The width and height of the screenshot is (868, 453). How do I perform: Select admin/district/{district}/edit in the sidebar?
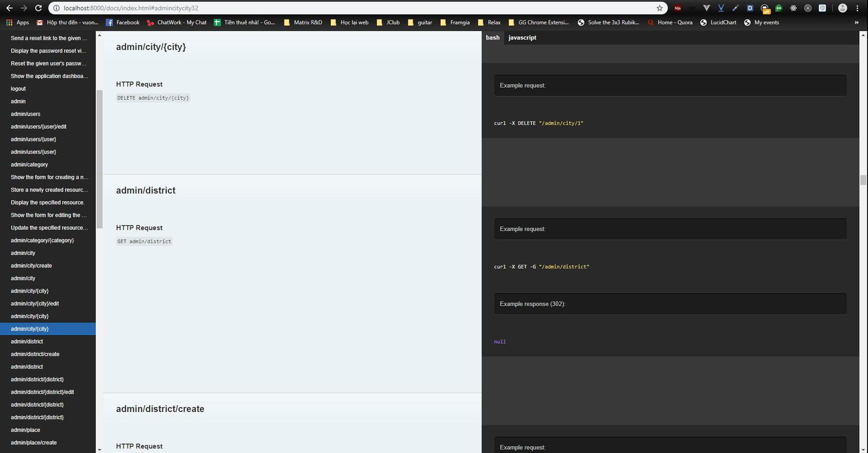[48, 392]
